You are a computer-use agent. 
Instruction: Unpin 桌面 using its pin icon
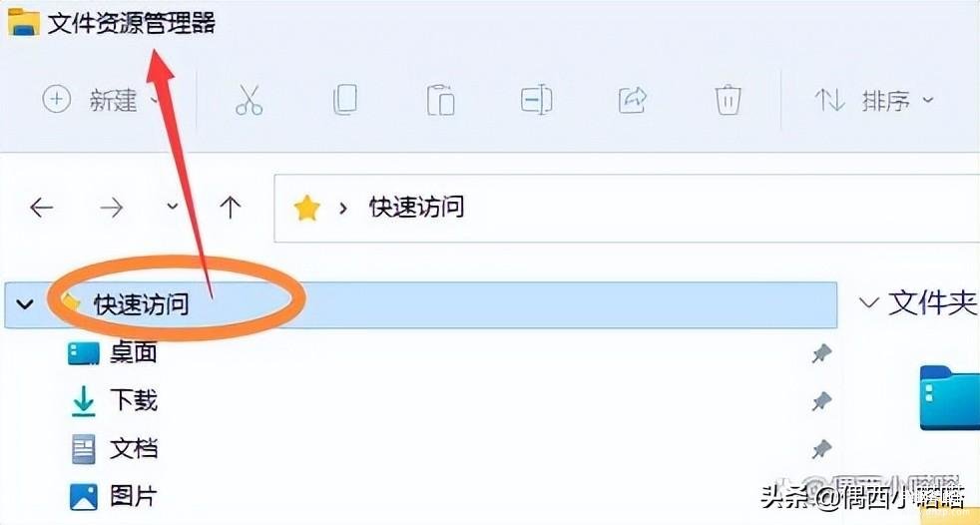tap(821, 353)
